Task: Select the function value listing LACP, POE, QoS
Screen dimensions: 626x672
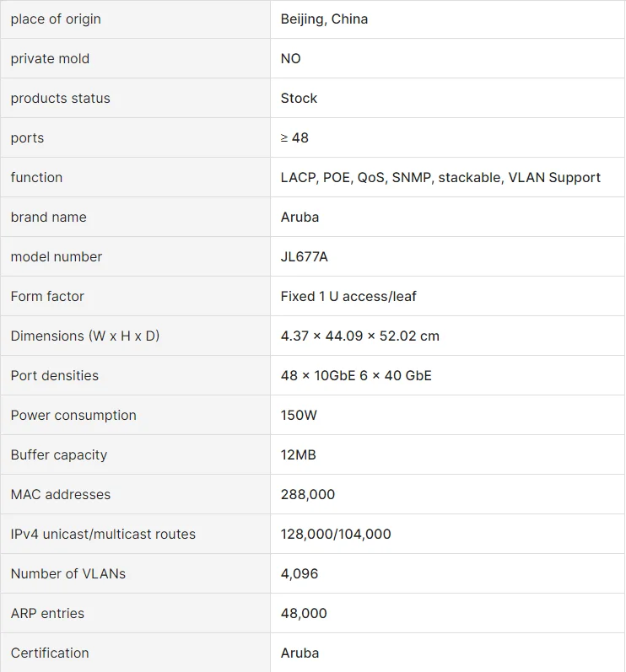Action: pos(440,177)
